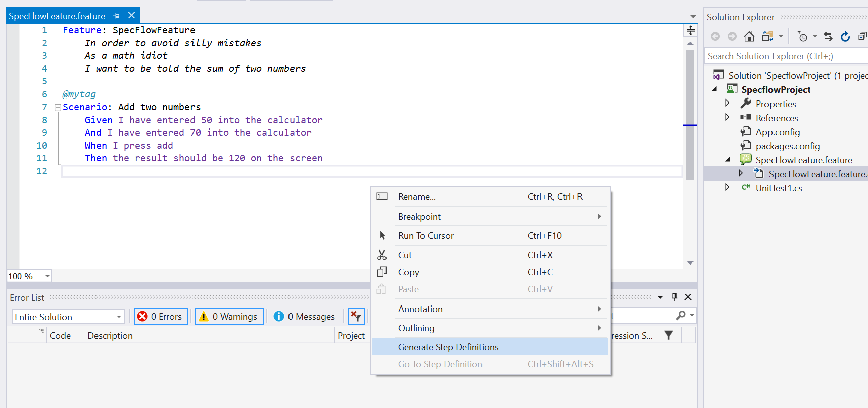
Task: Click Sync with Active Document icon
Action: 828,36
